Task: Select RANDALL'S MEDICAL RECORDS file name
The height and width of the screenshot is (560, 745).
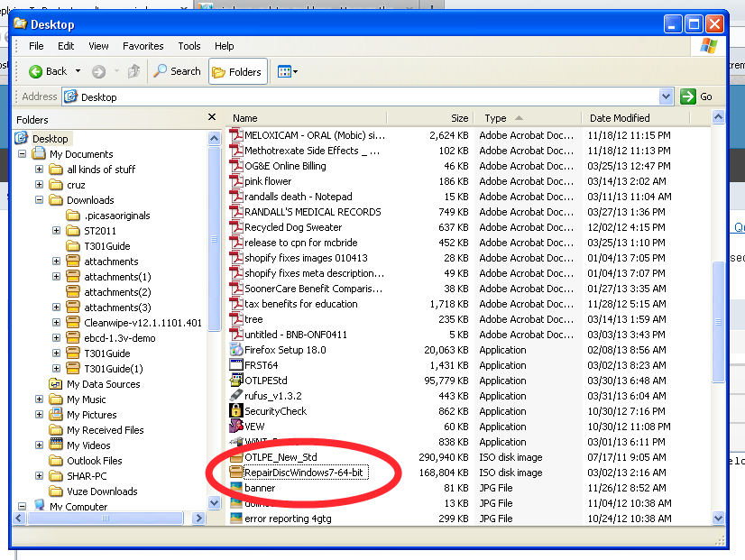Action: (x=313, y=212)
